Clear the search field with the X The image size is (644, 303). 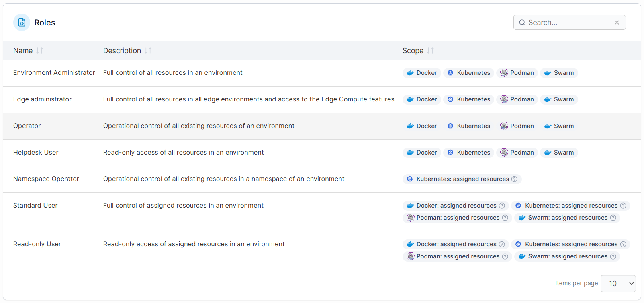pyautogui.click(x=617, y=23)
